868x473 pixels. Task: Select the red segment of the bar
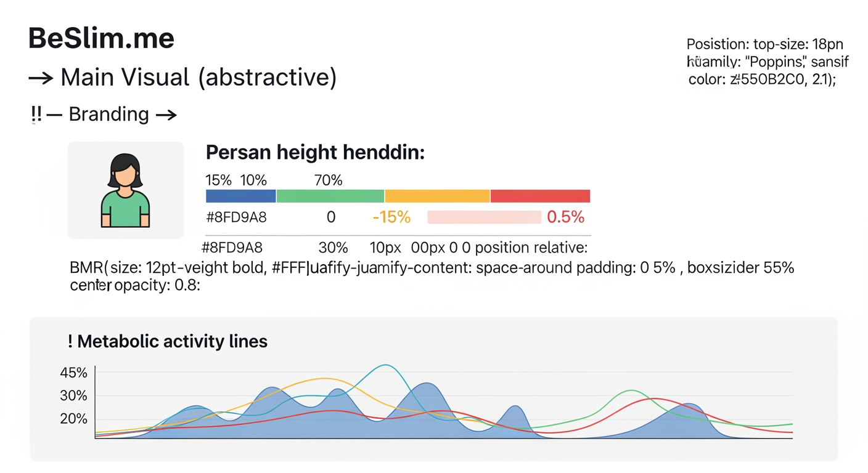coord(540,196)
